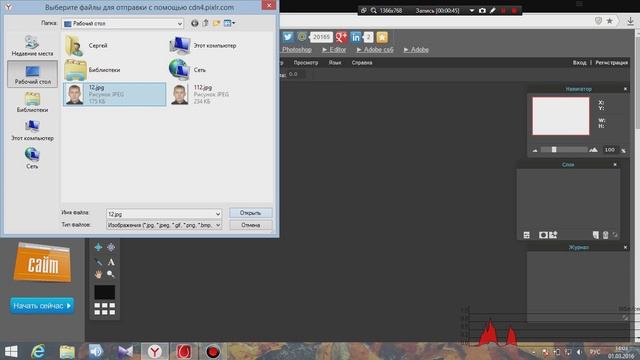Click the Сайт orange ad banner
640x360 pixels.
pos(42,262)
